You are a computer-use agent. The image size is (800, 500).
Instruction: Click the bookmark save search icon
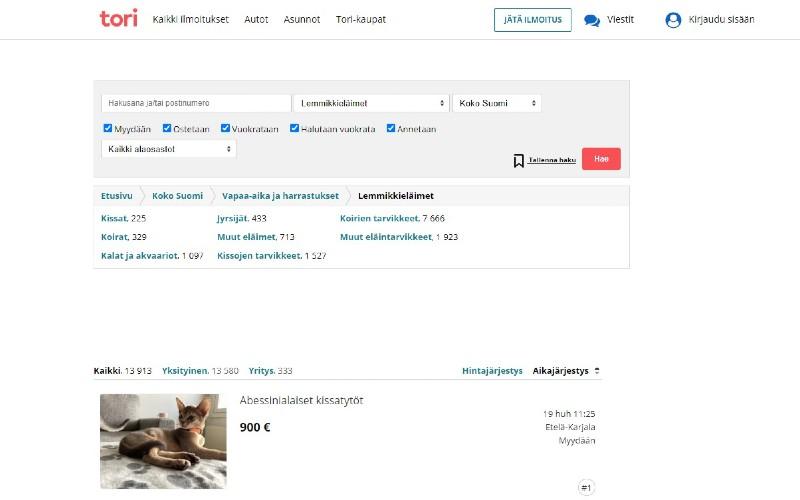[x=519, y=160]
